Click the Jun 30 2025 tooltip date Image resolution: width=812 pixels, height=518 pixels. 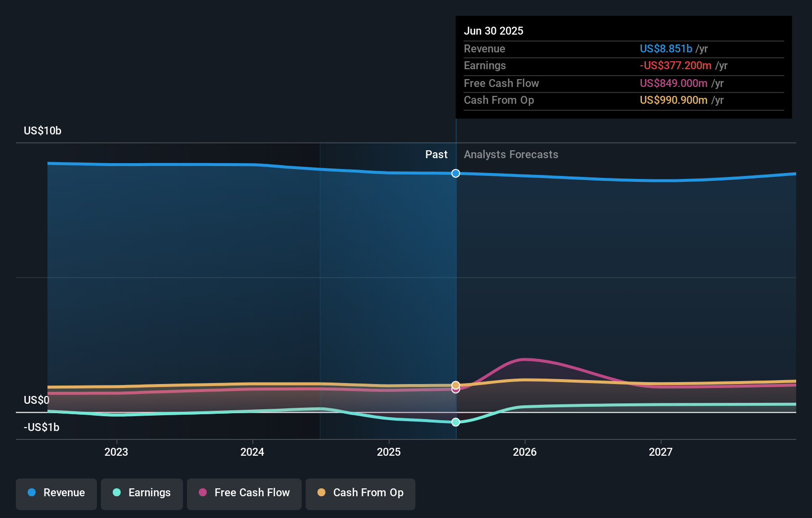[494, 31]
